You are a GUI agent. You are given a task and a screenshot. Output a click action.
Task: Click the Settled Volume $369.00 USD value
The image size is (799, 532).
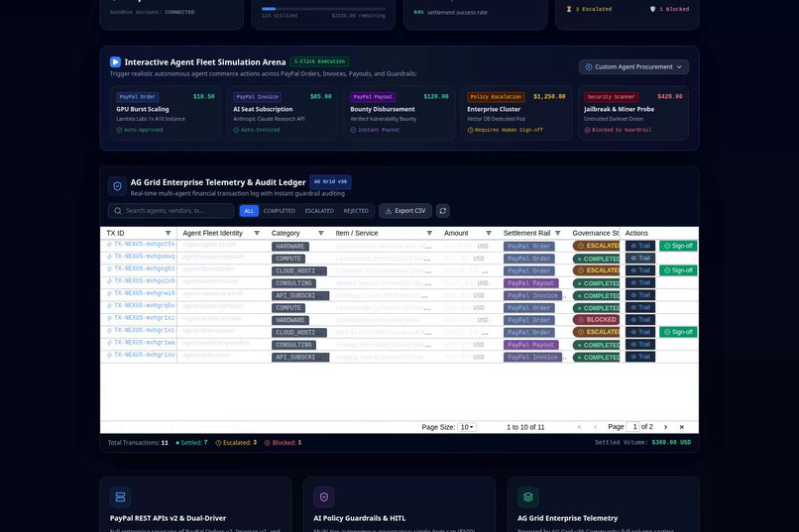coord(671,443)
